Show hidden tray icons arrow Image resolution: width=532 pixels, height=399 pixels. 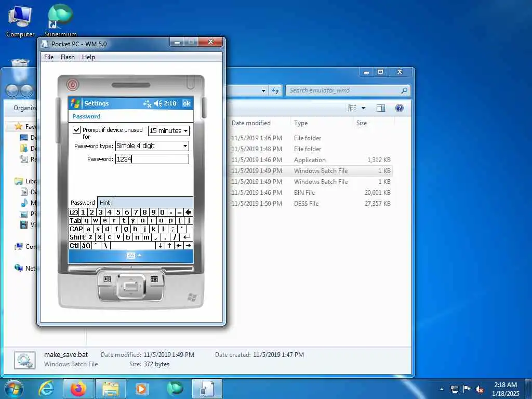(442, 389)
